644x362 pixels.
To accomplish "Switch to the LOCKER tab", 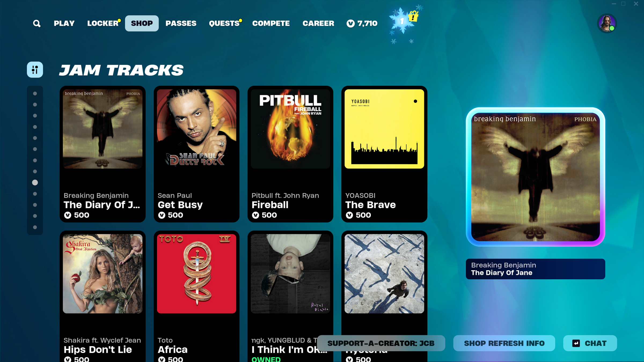I will [103, 24].
